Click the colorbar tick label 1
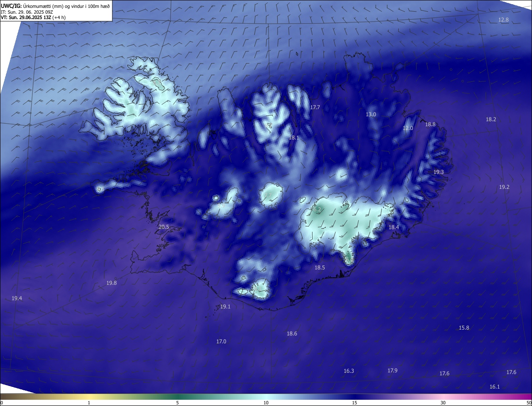This screenshot has width=532, height=406. pos(89,403)
